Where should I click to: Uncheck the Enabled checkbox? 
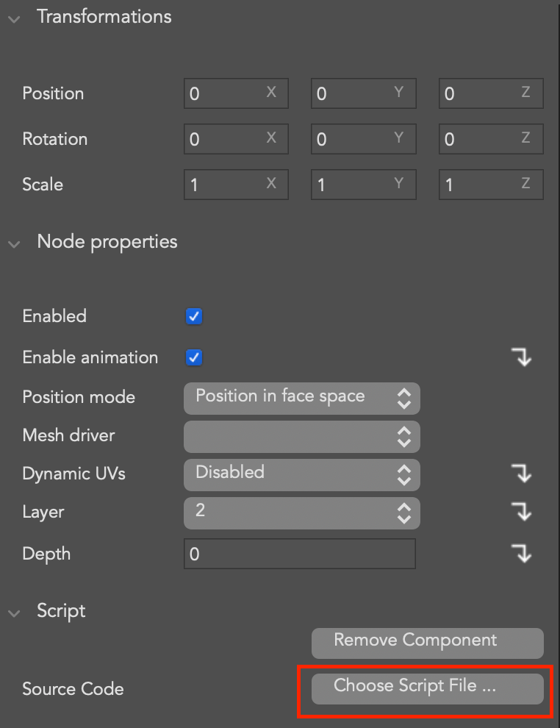194,317
